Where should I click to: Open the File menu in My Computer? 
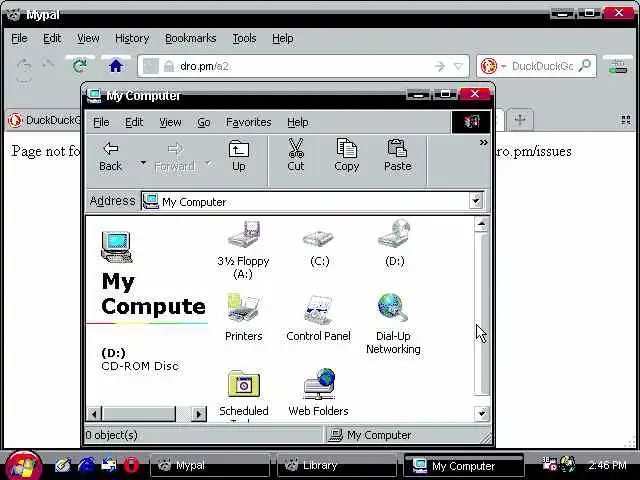(101, 122)
